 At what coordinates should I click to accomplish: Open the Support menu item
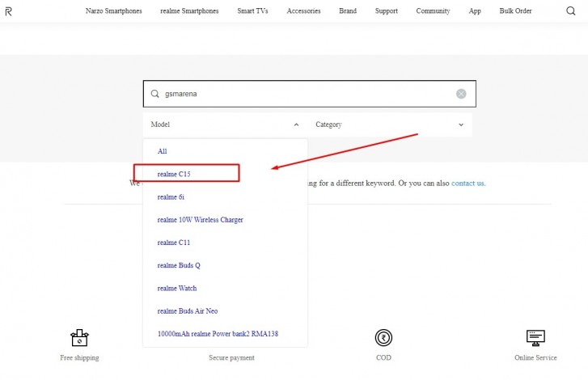click(x=387, y=11)
